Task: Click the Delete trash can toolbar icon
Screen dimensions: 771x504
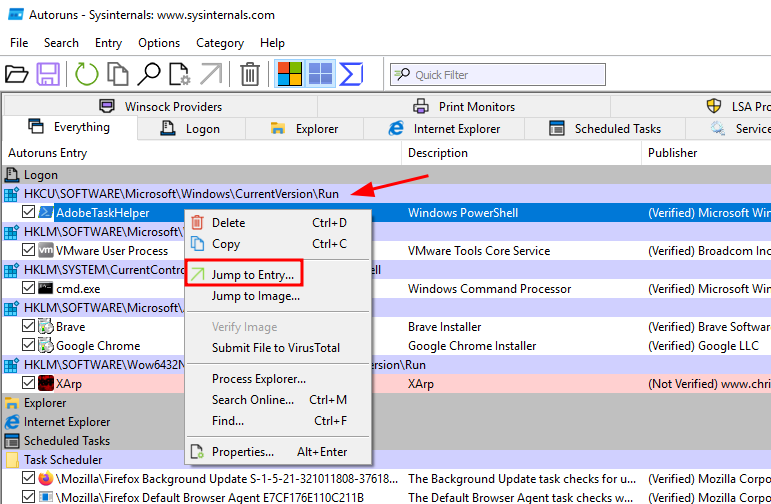Action: pyautogui.click(x=250, y=74)
